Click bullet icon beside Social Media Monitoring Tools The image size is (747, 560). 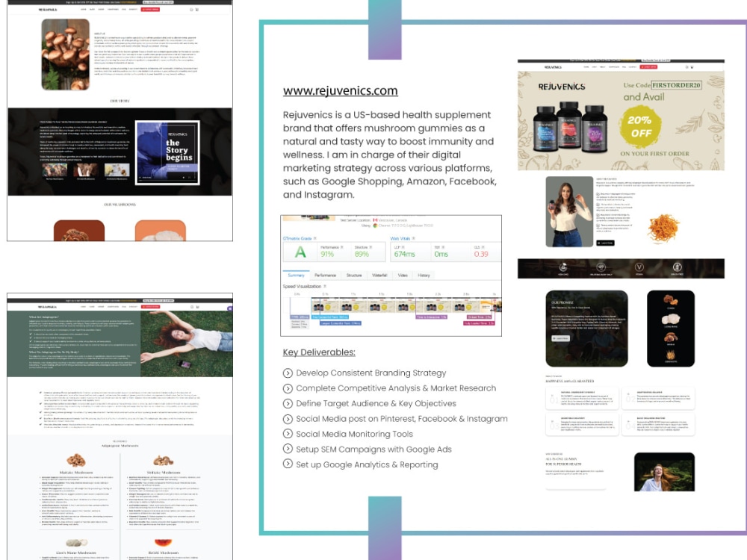[x=288, y=434]
